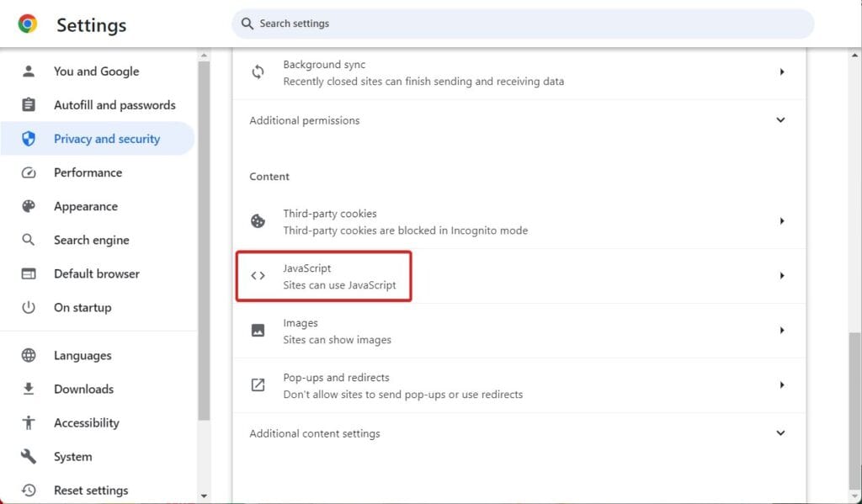Click the Performance gauge icon

point(29,172)
